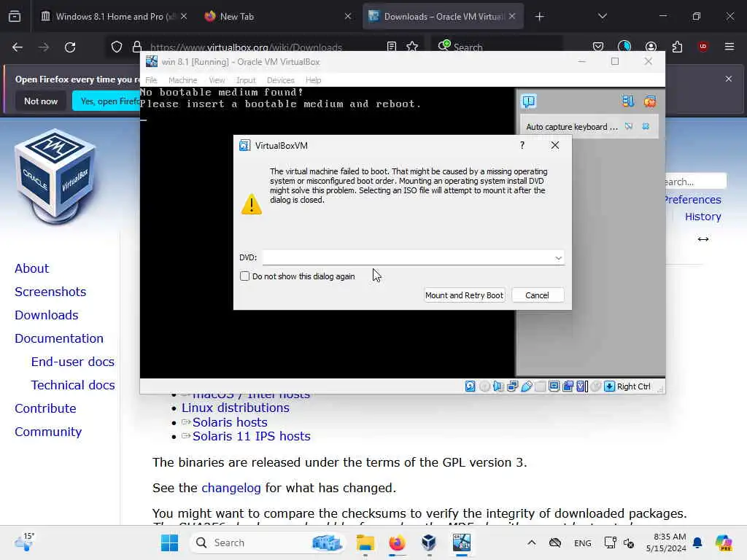The width and height of the screenshot is (747, 560).
Task: Open the Firefox hamburger application menu
Action: pos(729,47)
